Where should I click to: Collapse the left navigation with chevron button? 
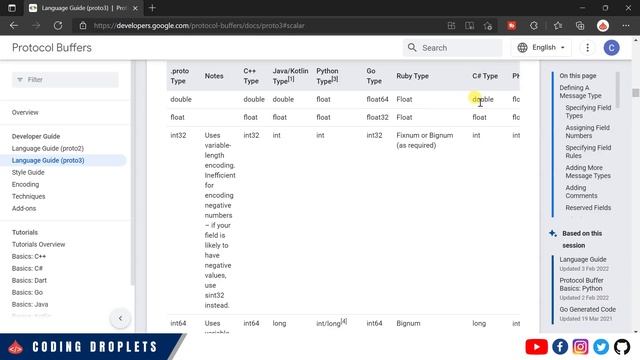tap(120, 318)
